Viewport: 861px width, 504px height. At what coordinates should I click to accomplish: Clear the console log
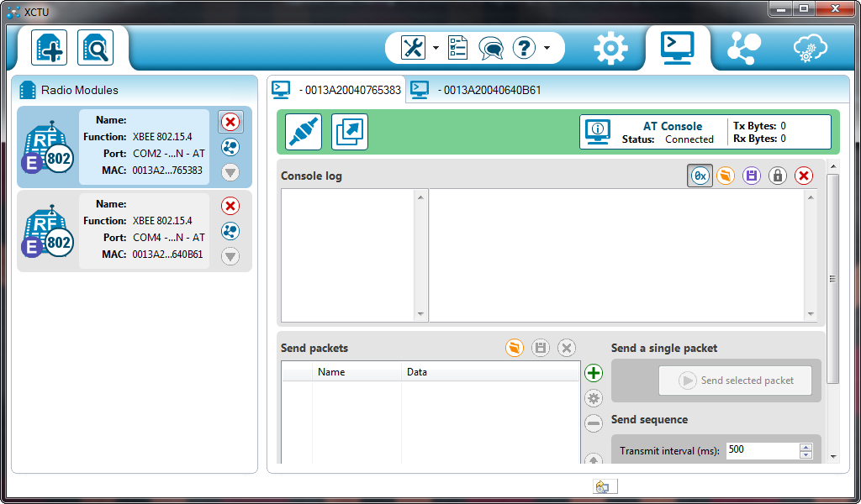click(x=804, y=176)
